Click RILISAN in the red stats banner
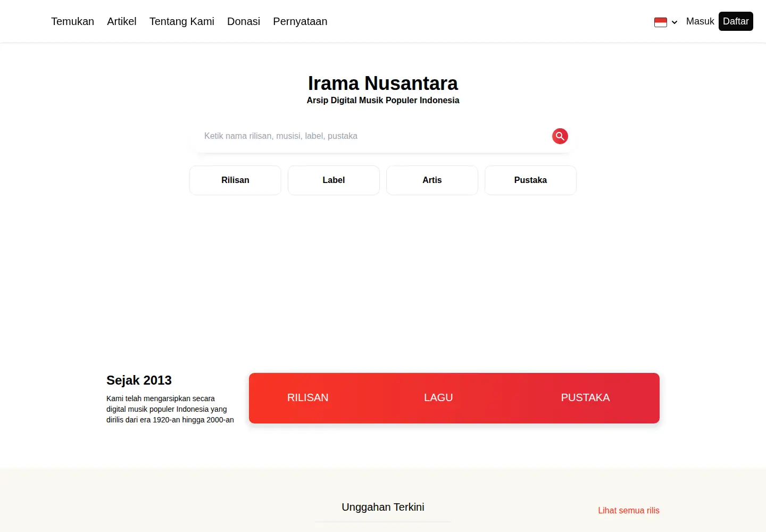766x532 pixels. click(307, 397)
